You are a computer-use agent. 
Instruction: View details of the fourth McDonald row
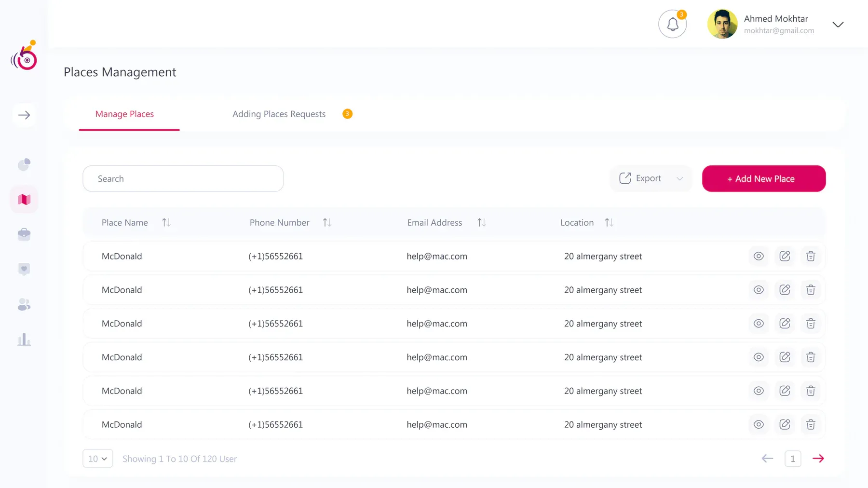pos(759,357)
